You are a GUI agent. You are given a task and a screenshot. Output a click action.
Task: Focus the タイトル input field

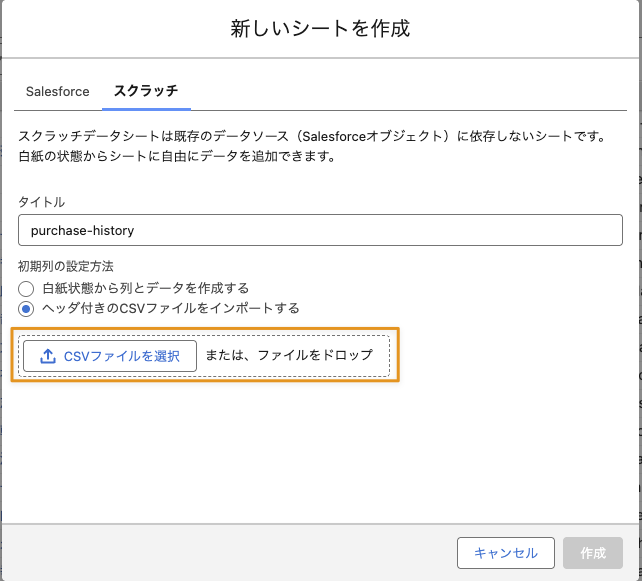[x=320, y=230]
